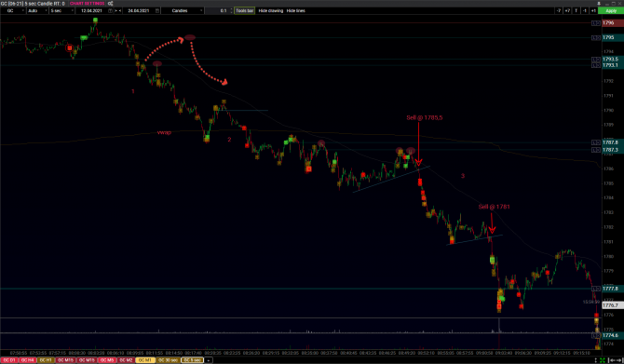This screenshot has height=364, width=624.
Task: Open the start date calendar picker
Action: (110, 11)
